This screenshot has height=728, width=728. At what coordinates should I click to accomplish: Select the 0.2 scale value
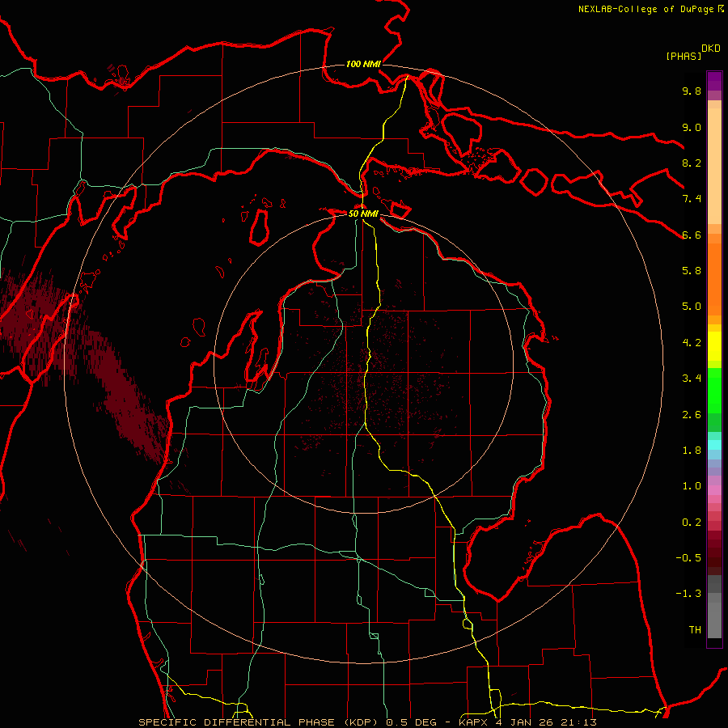click(692, 523)
